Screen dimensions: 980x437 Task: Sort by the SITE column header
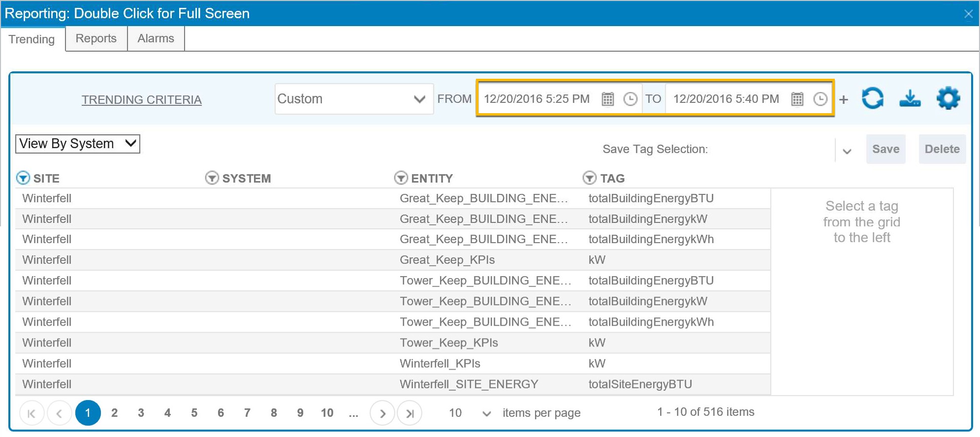point(46,178)
